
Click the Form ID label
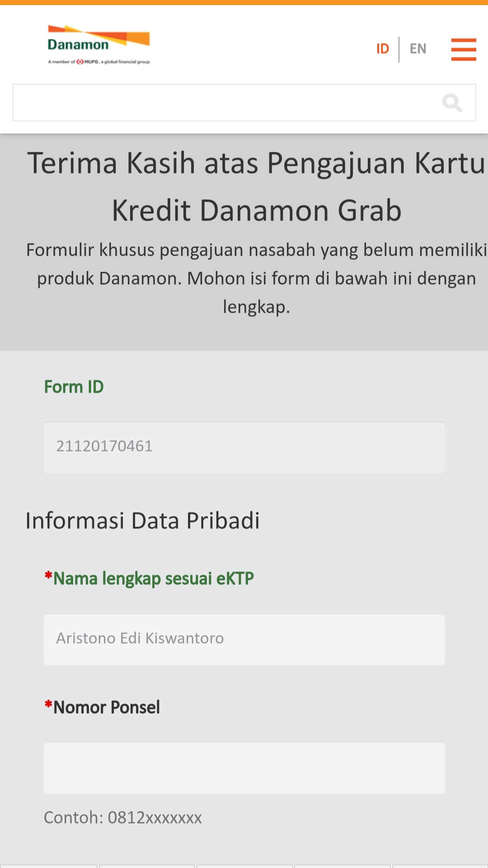click(74, 387)
